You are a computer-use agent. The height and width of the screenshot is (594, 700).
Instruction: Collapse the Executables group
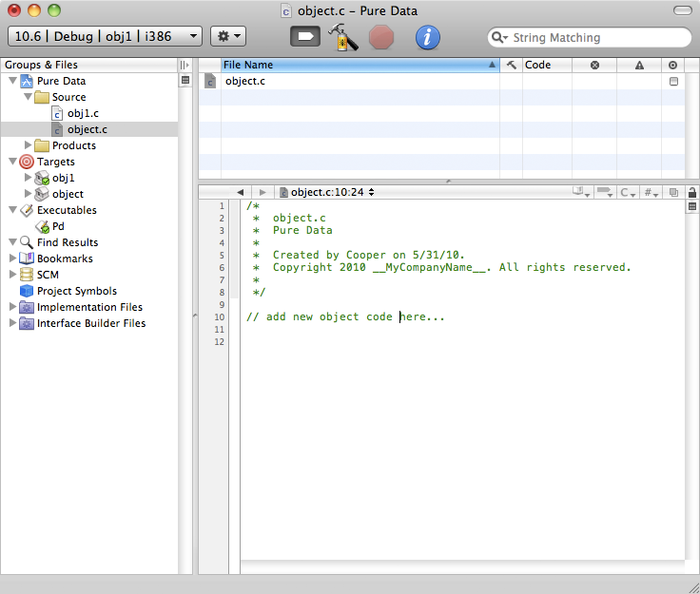click(13, 210)
